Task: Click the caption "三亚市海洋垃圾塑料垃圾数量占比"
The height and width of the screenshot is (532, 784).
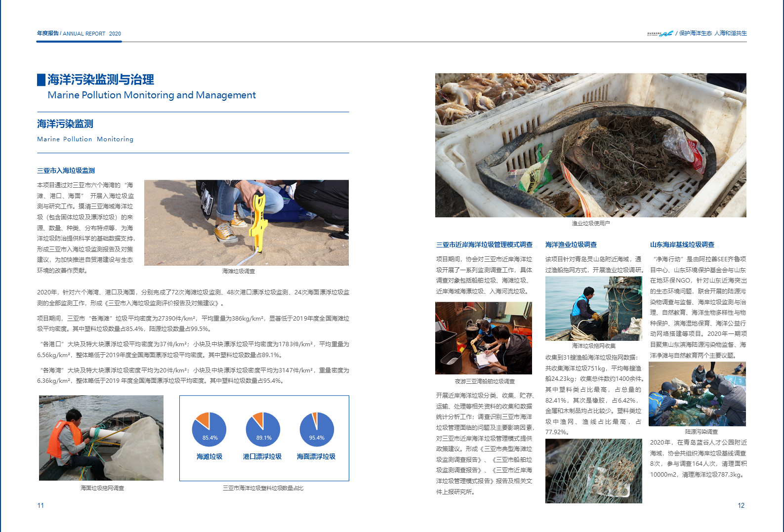Action: (263, 488)
